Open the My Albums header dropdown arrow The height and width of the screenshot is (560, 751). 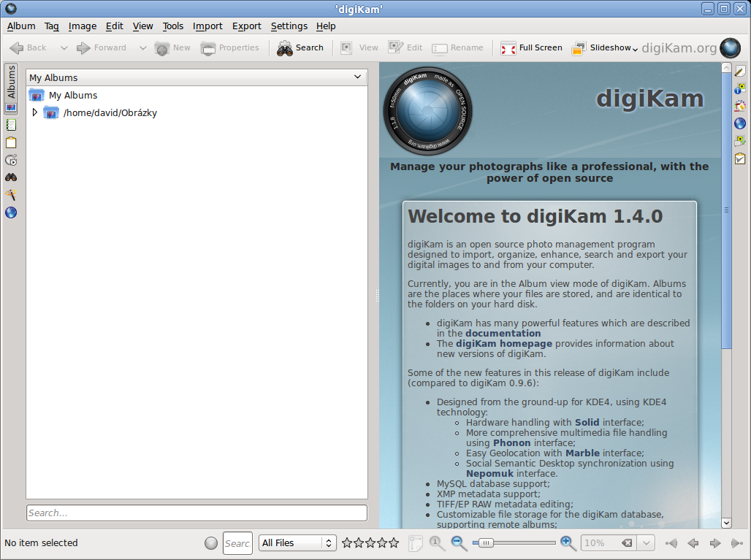357,77
